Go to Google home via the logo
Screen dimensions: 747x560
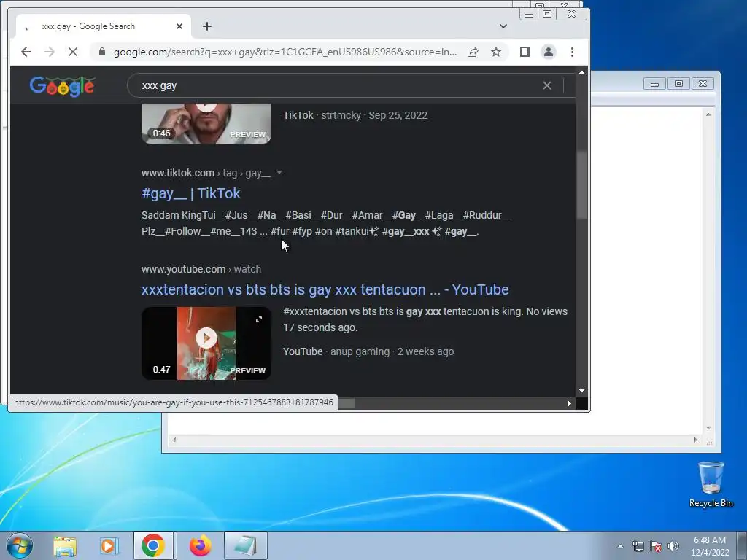click(x=62, y=86)
